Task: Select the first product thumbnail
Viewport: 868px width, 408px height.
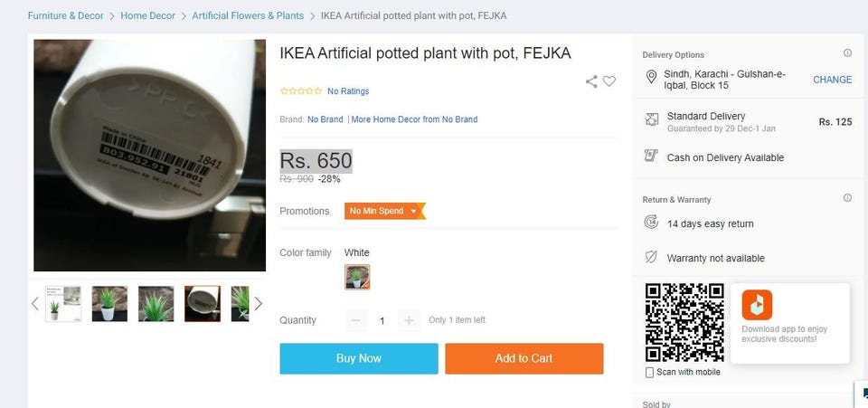Action: coord(63,304)
